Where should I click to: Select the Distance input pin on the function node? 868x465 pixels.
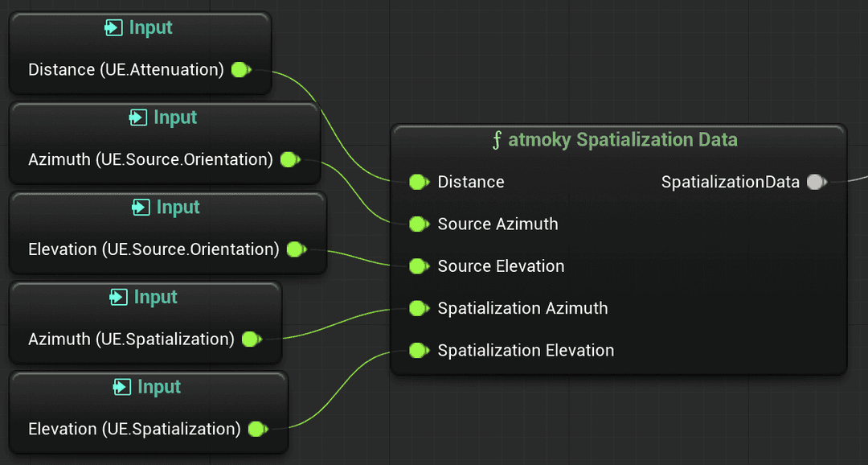[x=419, y=182]
